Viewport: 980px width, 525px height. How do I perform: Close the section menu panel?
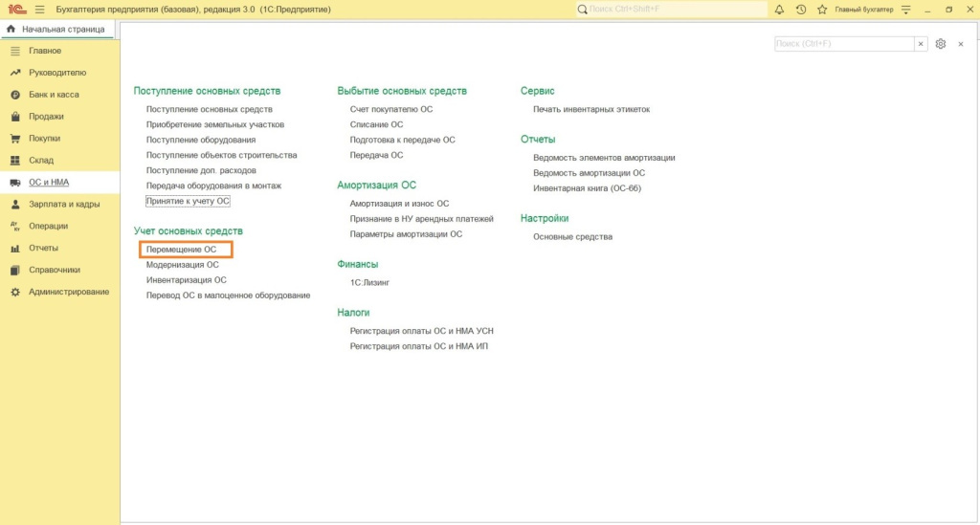coord(961,44)
